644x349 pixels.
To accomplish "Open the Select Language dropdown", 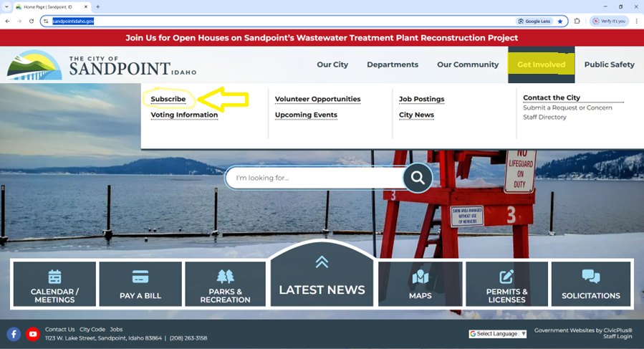I will pos(498,334).
